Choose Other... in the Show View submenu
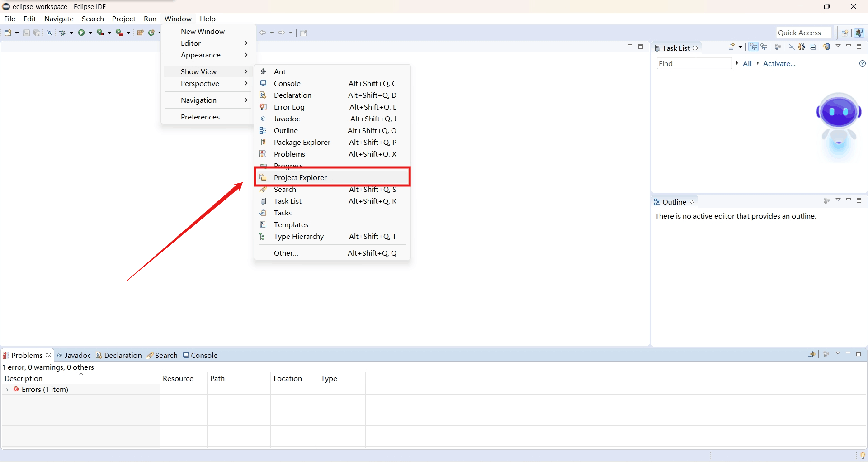 point(332,253)
